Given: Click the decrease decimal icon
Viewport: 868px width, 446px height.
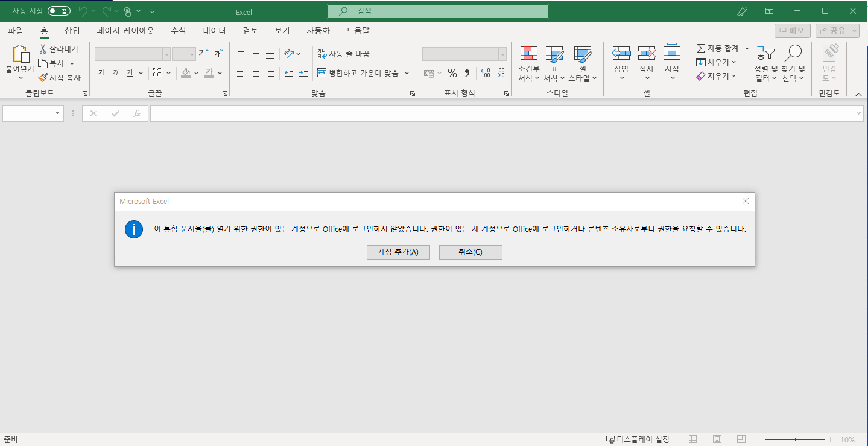Looking at the screenshot, I should click(500, 73).
